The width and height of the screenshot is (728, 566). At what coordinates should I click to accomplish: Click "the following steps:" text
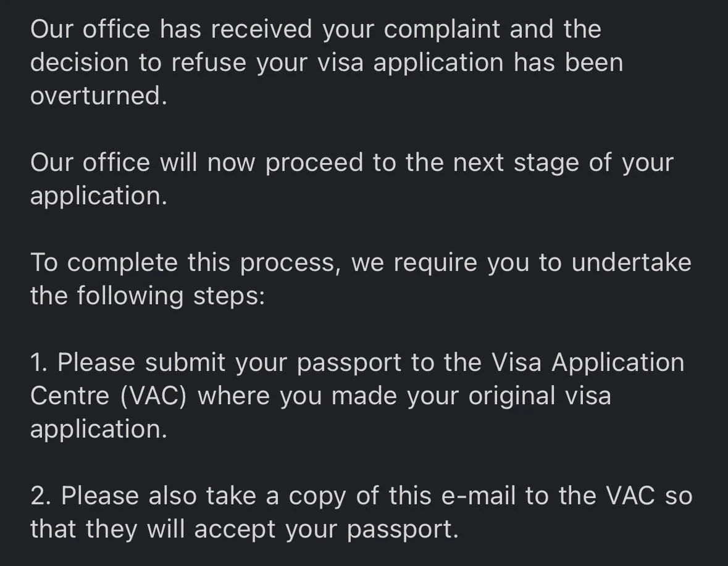pos(148,296)
